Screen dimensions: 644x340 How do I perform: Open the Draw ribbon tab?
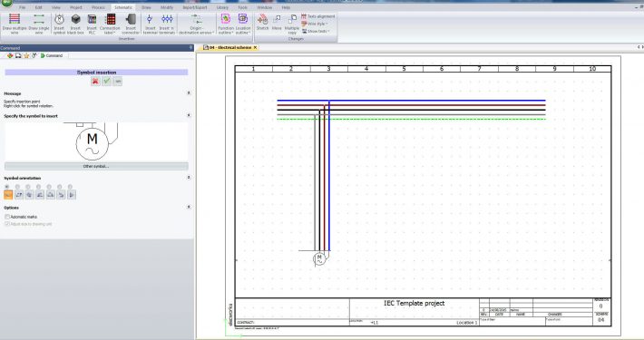point(146,7)
